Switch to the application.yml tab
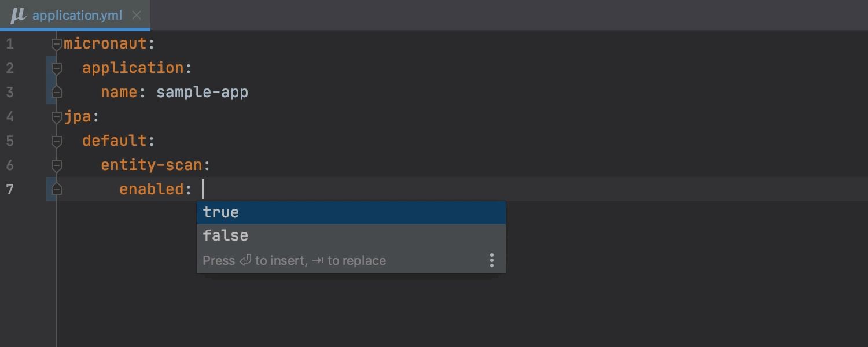868x347 pixels. tap(77, 16)
